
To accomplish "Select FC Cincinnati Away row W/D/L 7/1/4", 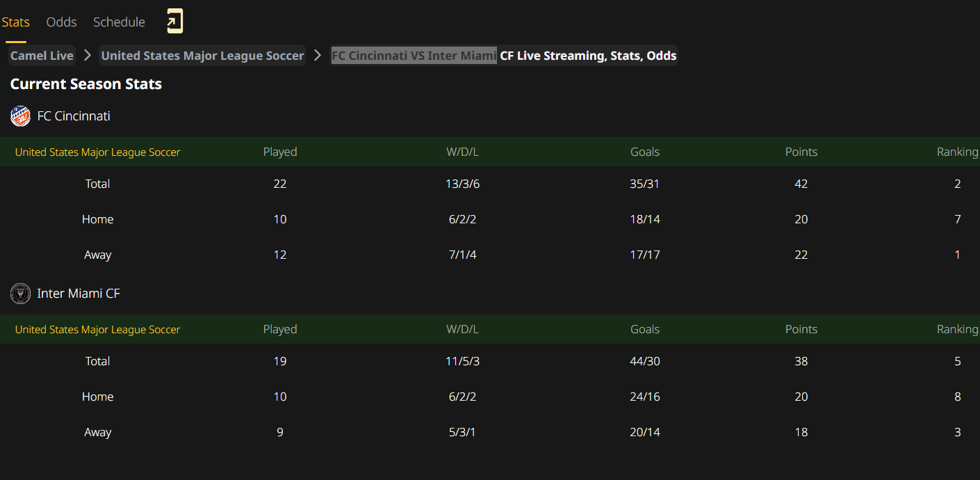I will [462, 255].
